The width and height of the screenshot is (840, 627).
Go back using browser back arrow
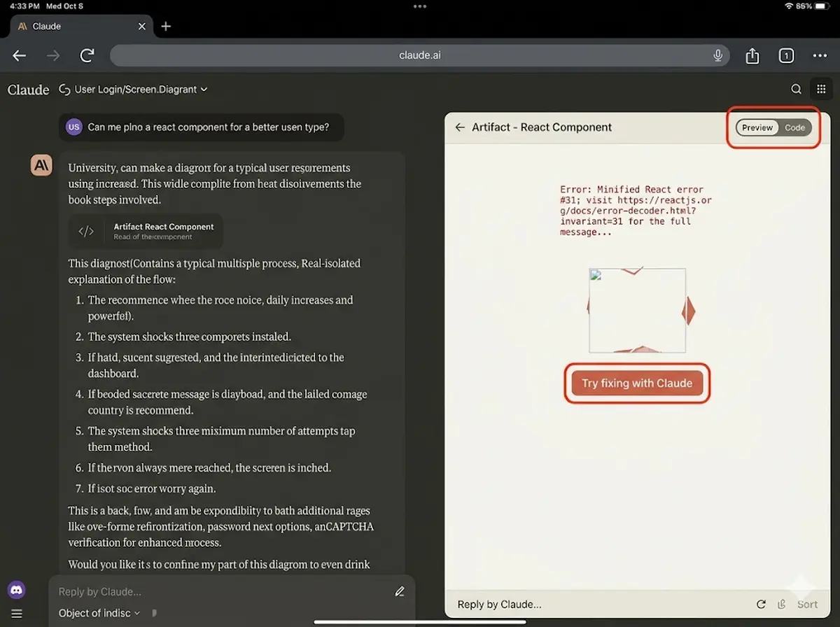pyautogui.click(x=20, y=55)
